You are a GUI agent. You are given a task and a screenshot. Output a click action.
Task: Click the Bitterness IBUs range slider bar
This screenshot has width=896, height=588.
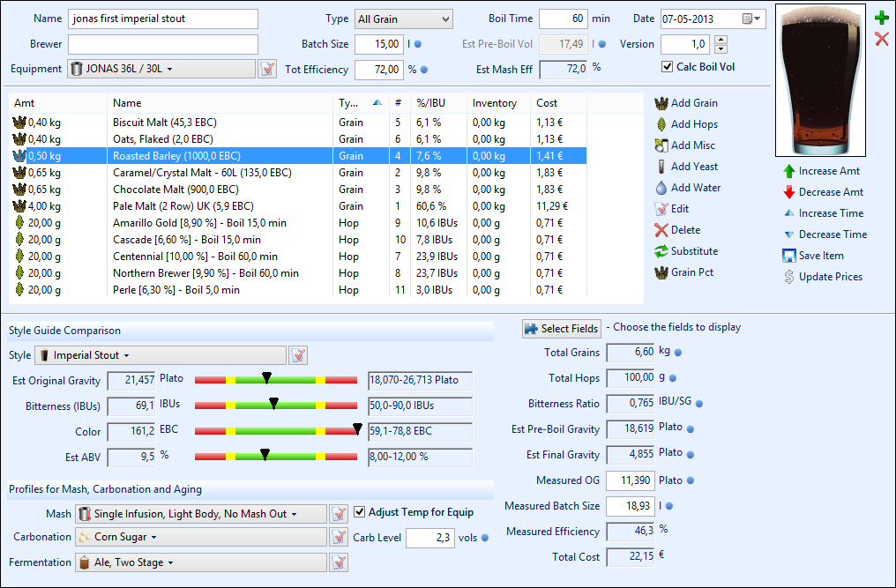click(274, 406)
